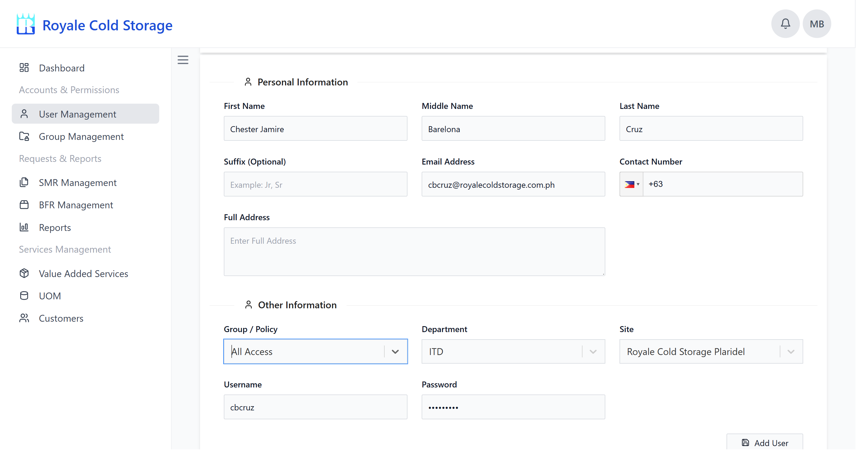Expand the Department ITD dropdown
Viewport: 868px width, 466px height.
[593, 352]
